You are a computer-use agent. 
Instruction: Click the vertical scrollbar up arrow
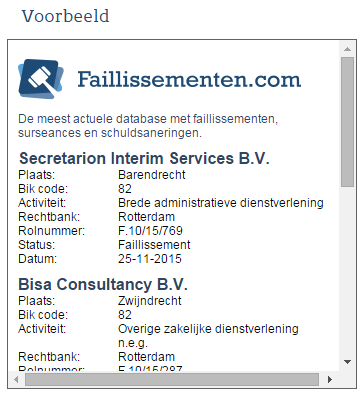pos(347,49)
